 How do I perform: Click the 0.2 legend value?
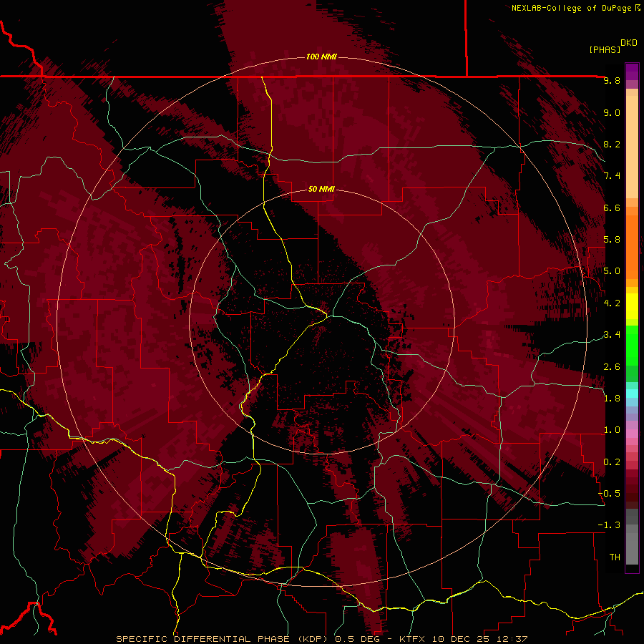[x=612, y=462]
